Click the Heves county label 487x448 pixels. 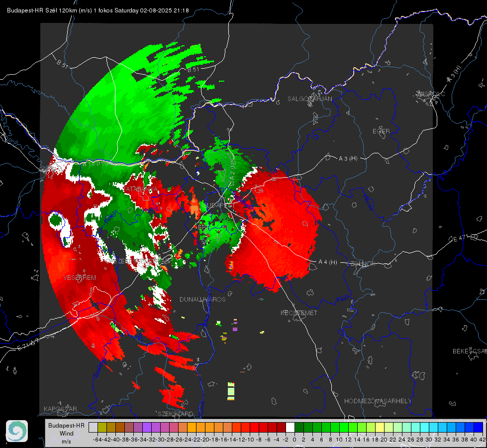coord(368,203)
